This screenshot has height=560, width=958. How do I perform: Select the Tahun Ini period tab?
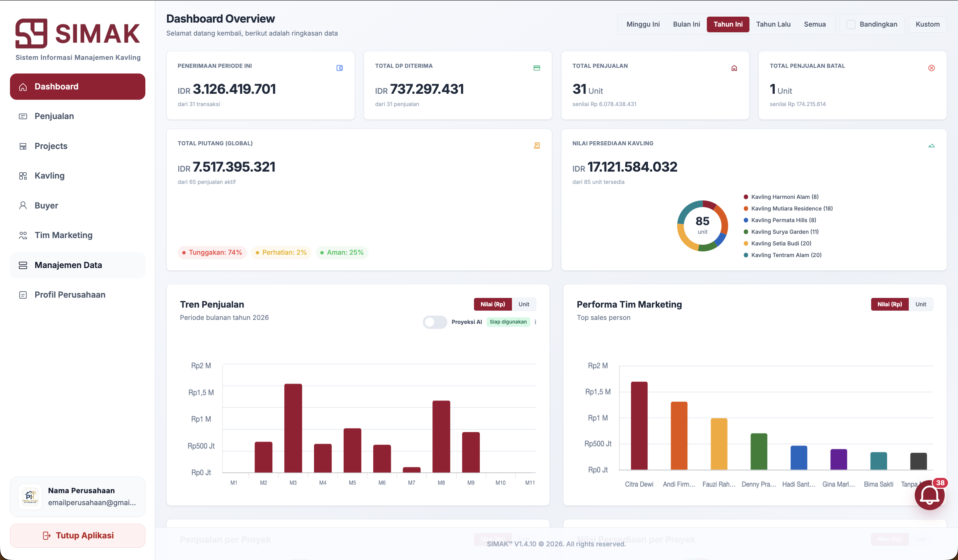[x=727, y=24]
